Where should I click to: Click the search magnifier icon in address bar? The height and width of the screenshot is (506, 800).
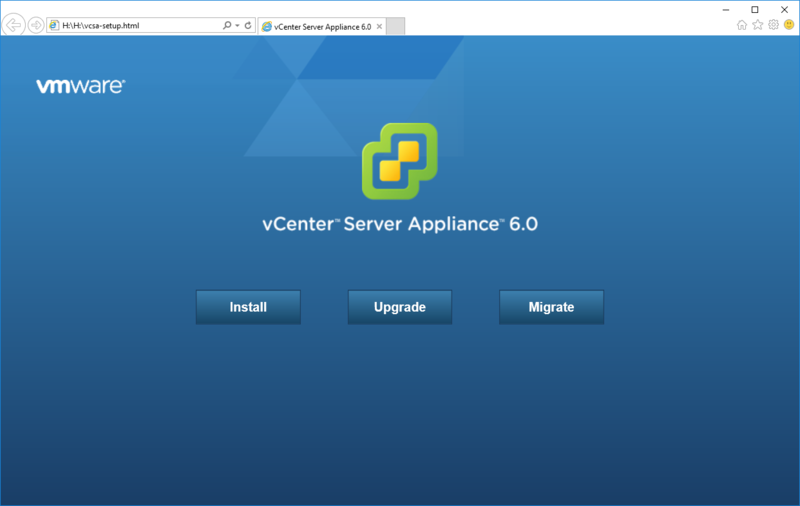coord(227,25)
